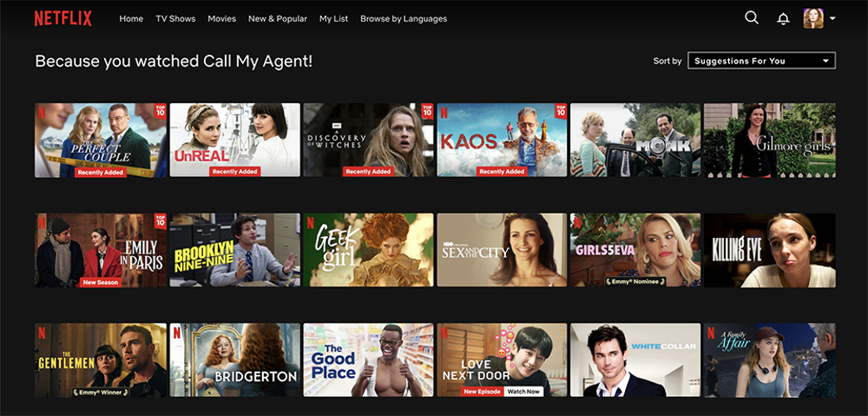Screen dimensions: 868x416
Task: Open the Killing Eve tile
Action: coord(769,250)
